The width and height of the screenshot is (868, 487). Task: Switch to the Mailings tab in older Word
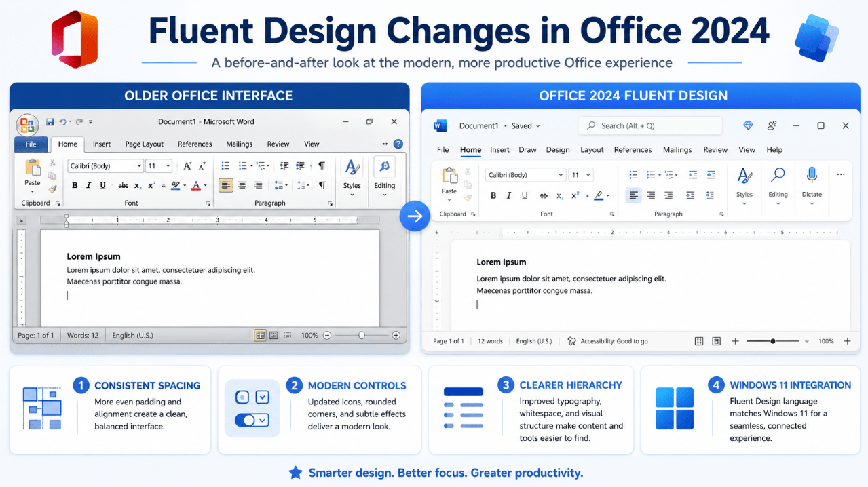click(239, 144)
